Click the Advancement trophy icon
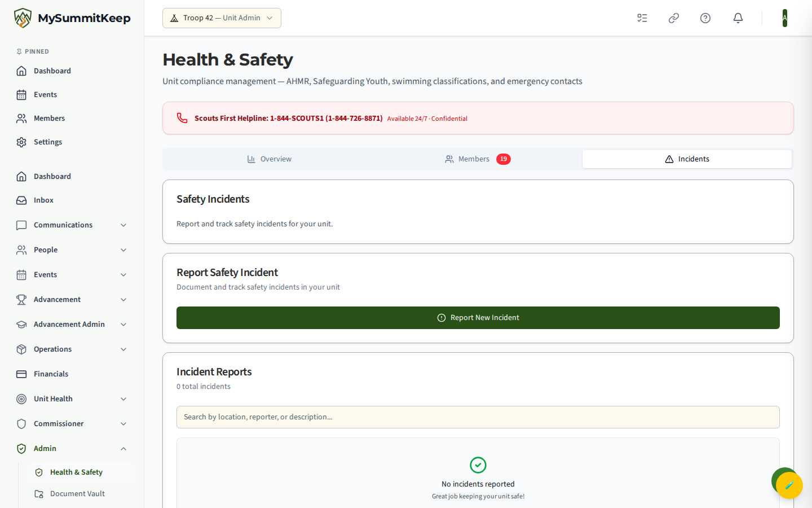The image size is (812, 508). (x=21, y=300)
